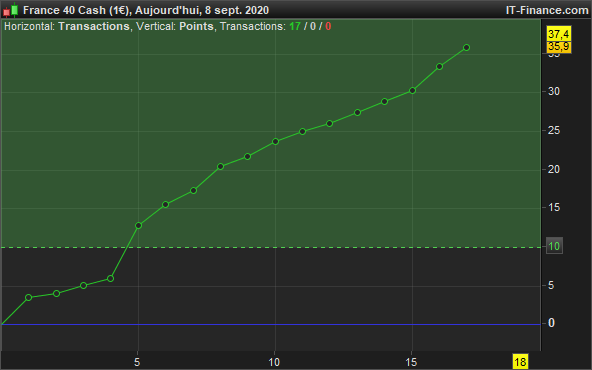Click the Vertical: Points setting

[175, 26]
